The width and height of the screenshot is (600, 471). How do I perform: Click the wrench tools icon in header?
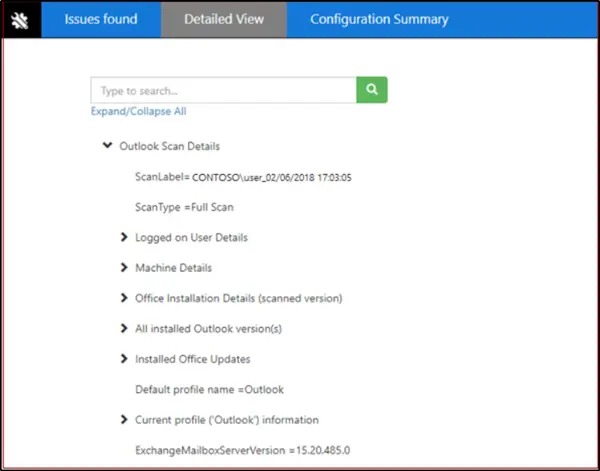20,20
